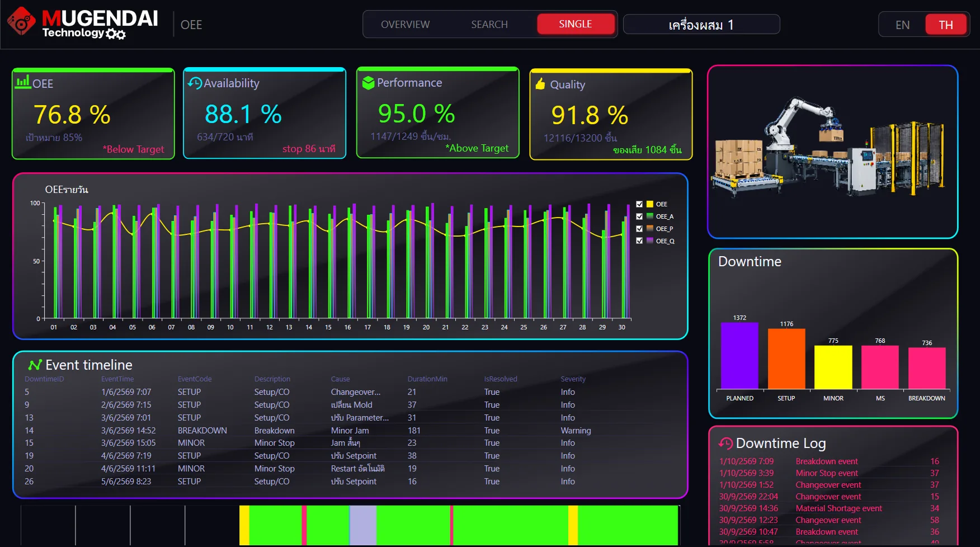Click the OEE bar chart icon
Viewport: 980px width, 547px height.
pos(23,82)
